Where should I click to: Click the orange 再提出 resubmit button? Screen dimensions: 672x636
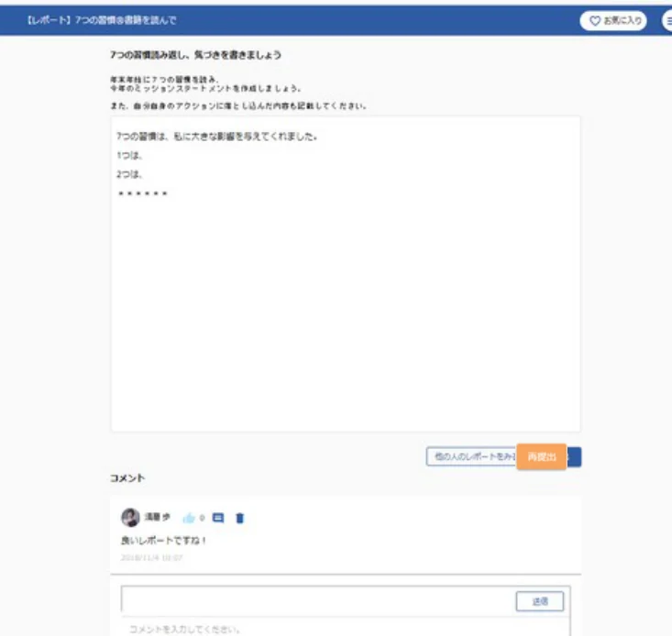click(541, 456)
